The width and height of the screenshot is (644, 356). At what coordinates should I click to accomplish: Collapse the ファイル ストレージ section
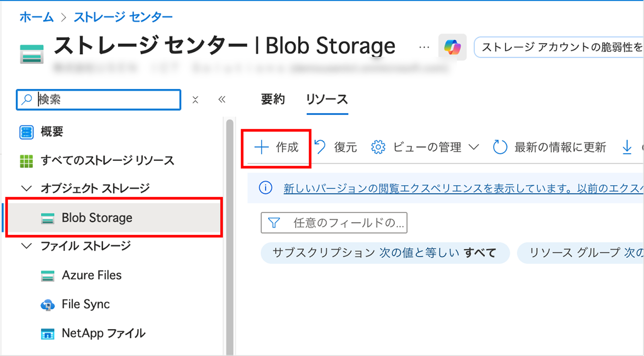click(x=27, y=246)
